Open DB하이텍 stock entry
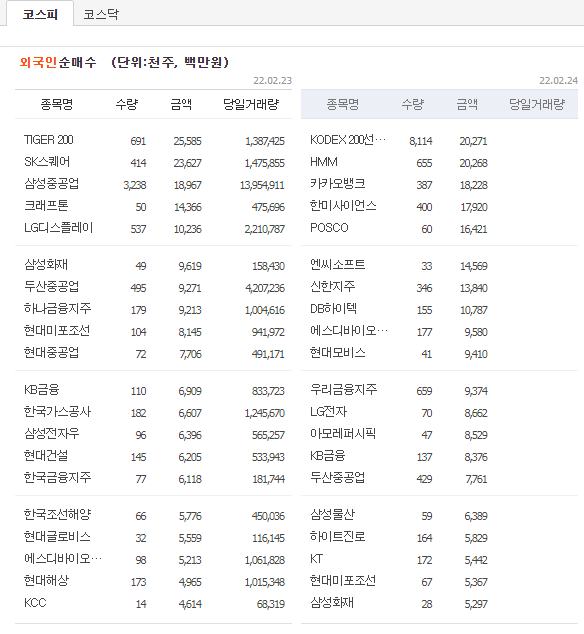The image size is (584, 634). (333, 309)
